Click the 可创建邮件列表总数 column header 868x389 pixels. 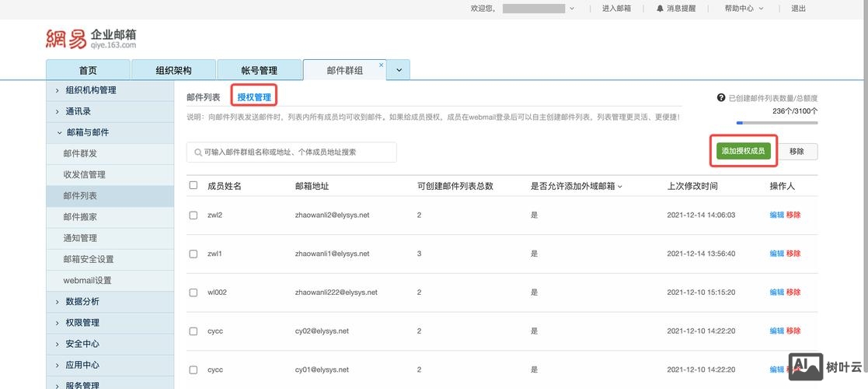pos(455,186)
